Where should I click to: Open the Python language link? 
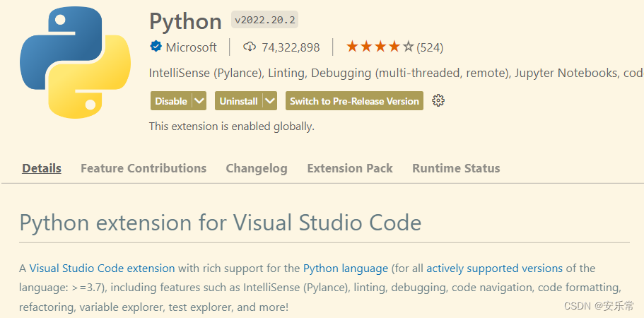click(346, 269)
